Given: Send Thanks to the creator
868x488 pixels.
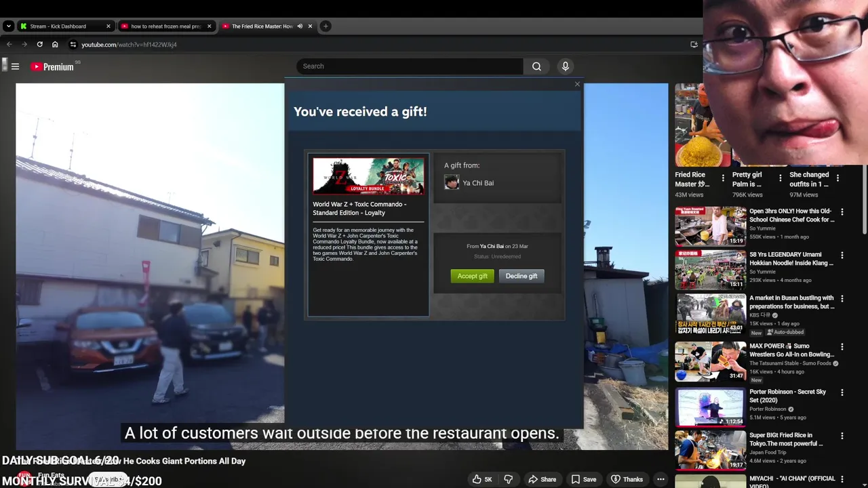Looking at the screenshot, I should click(627, 479).
